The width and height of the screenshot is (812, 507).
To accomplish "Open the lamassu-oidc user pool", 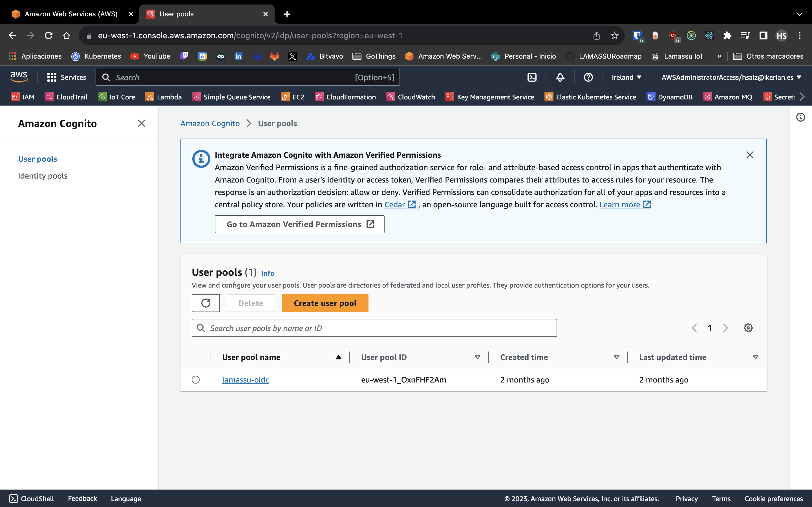I will click(x=245, y=380).
